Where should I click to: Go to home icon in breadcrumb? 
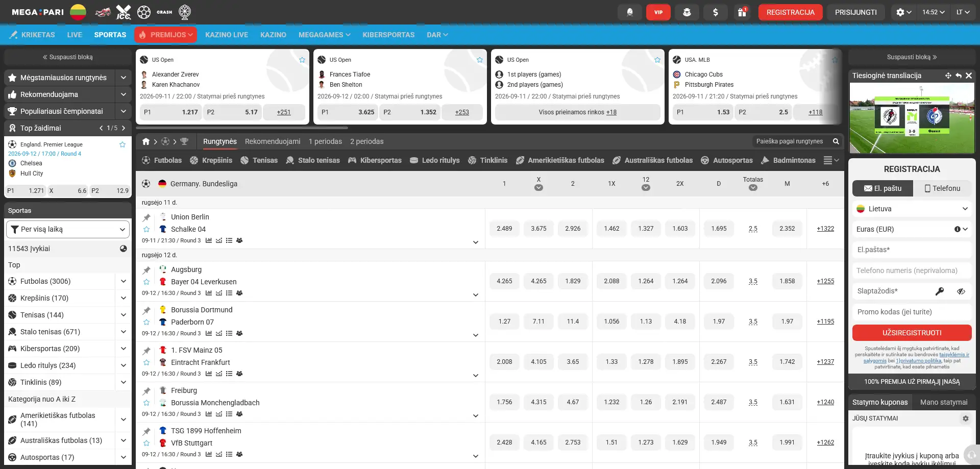(146, 141)
